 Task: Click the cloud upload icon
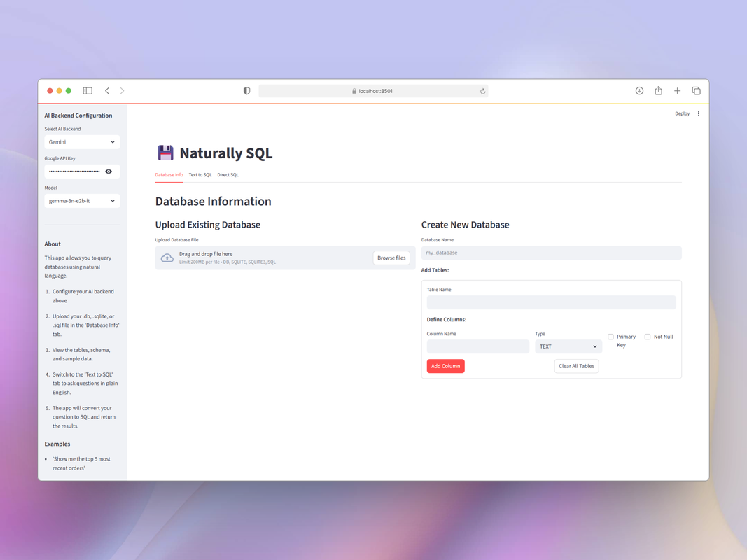167,258
